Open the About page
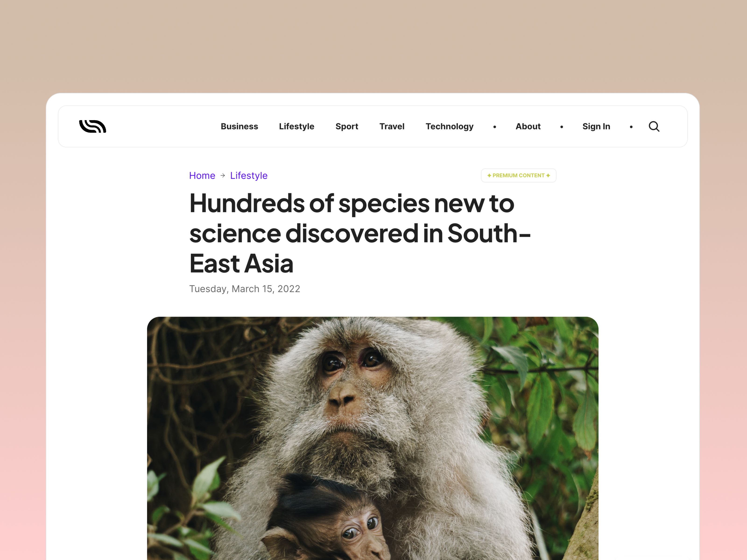Viewport: 747px width, 560px height. click(528, 126)
